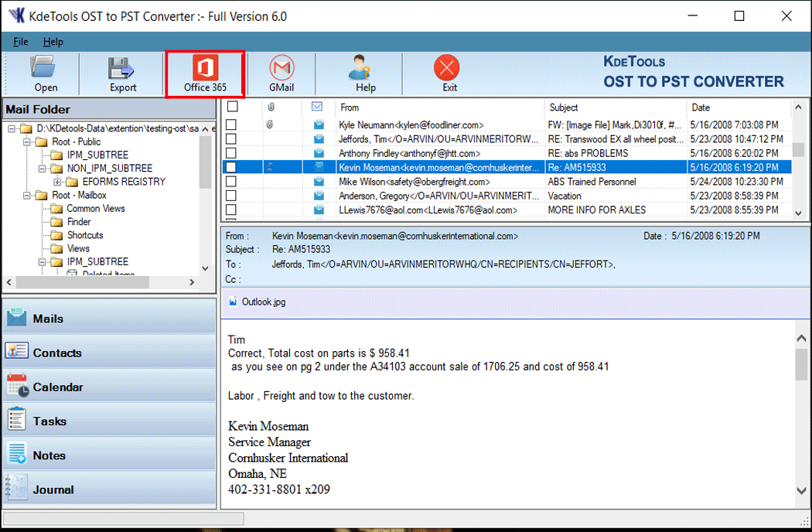The image size is (812, 532).
Task: Select email with subject Vacation
Action: point(565,196)
